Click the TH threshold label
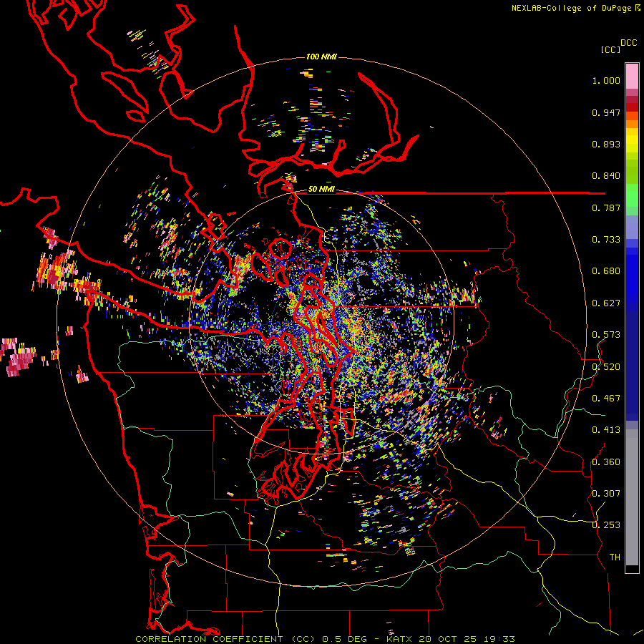 tap(615, 557)
